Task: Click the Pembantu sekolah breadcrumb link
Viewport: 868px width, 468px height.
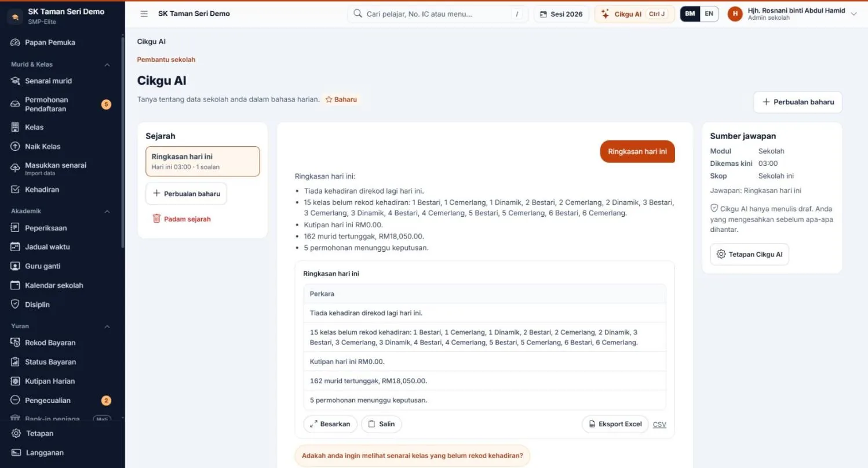Action: [x=166, y=59]
